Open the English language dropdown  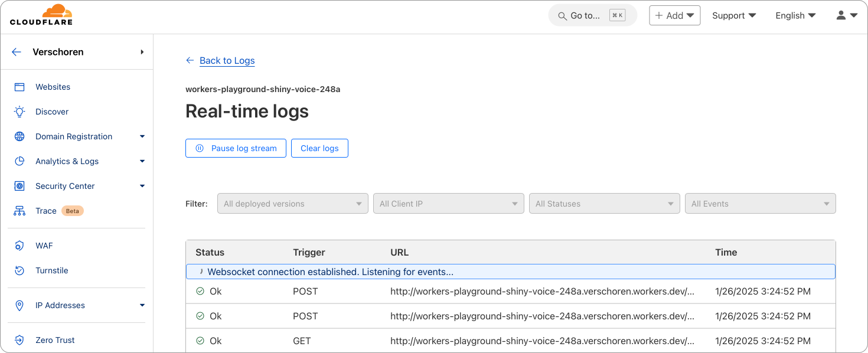795,15
